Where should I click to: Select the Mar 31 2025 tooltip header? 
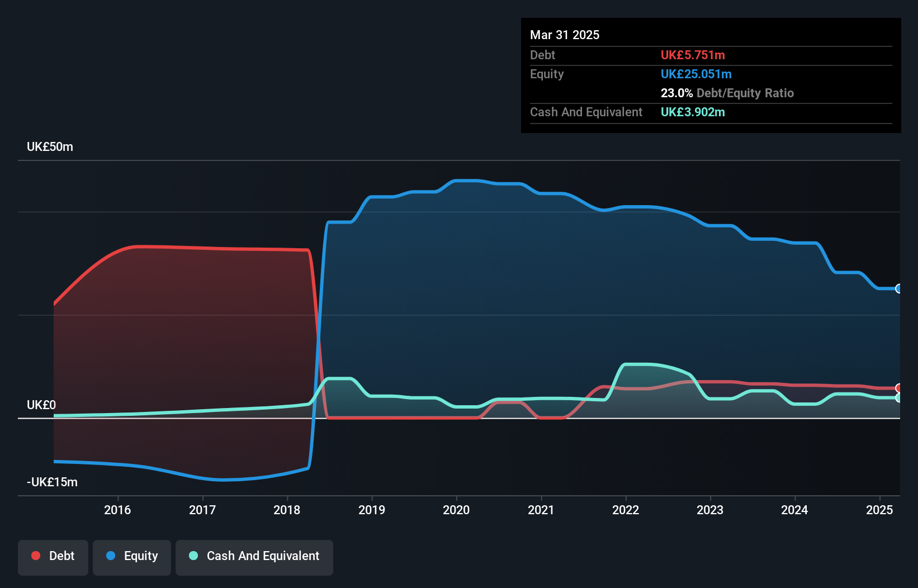click(565, 35)
